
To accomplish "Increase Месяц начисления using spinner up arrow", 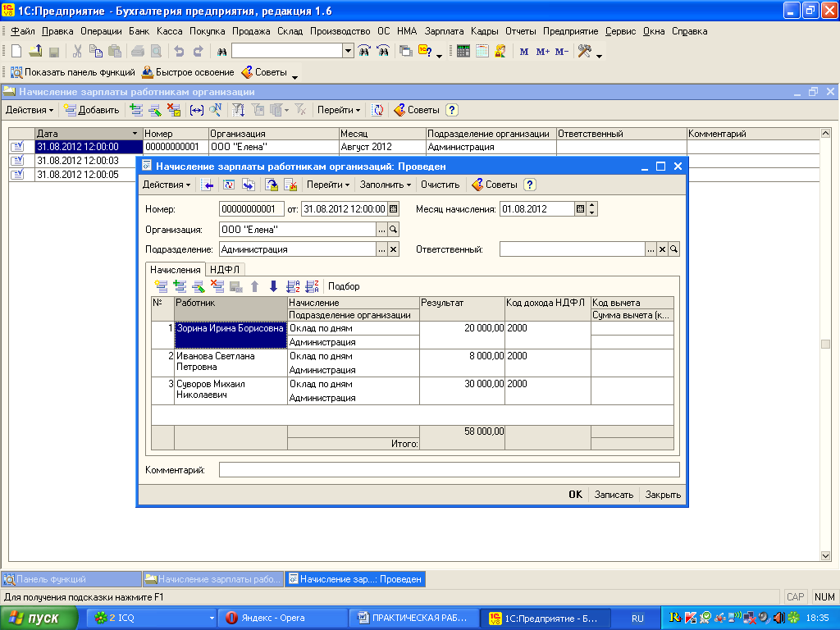I will tap(593, 206).
